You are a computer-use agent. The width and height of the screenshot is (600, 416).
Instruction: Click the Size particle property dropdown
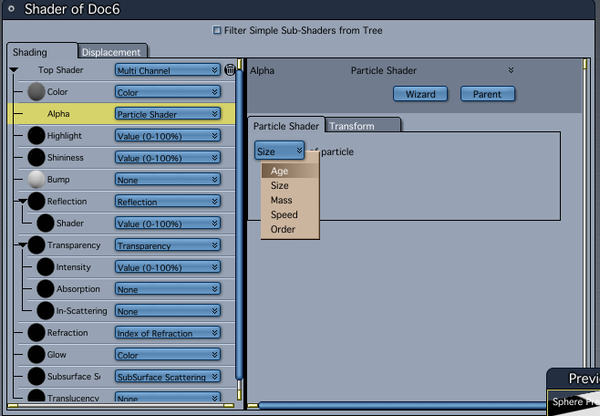tap(279, 151)
